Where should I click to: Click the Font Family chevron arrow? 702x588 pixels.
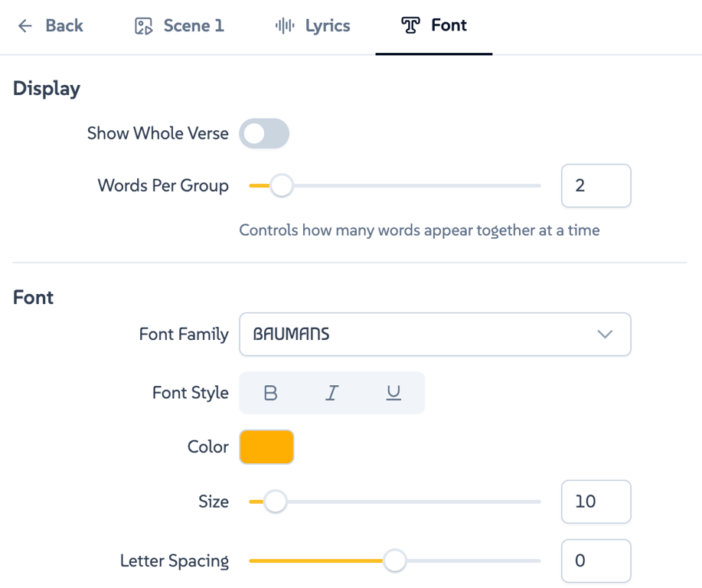tap(605, 335)
